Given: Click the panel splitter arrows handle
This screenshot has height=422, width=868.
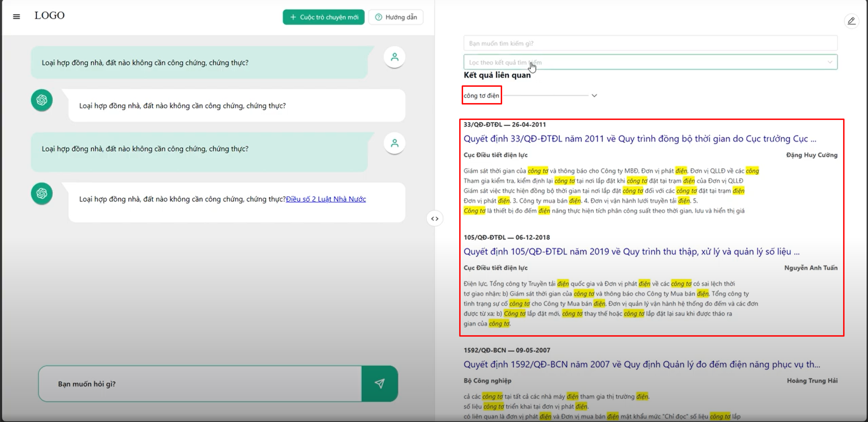Looking at the screenshot, I should (x=435, y=219).
